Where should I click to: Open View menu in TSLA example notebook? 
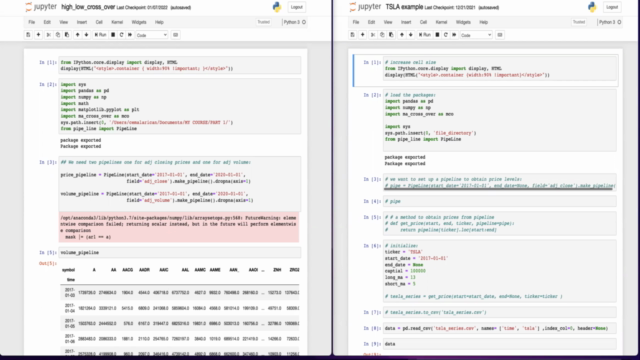pos(388,22)
